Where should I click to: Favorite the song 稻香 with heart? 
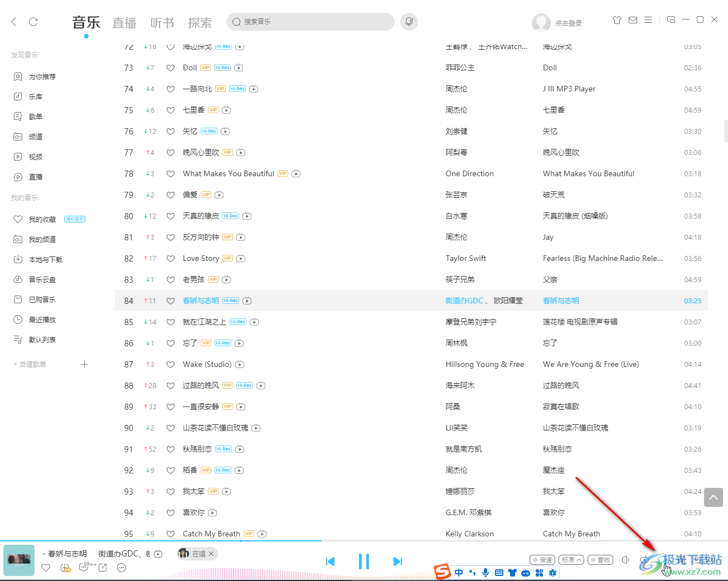pyautogui.click(x=171, y=471)
